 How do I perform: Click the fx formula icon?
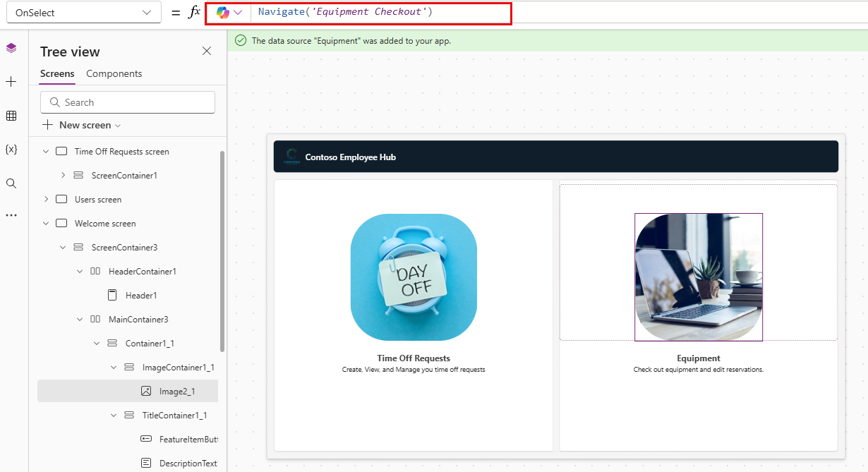pyautogui.click(x=194, y=12)
